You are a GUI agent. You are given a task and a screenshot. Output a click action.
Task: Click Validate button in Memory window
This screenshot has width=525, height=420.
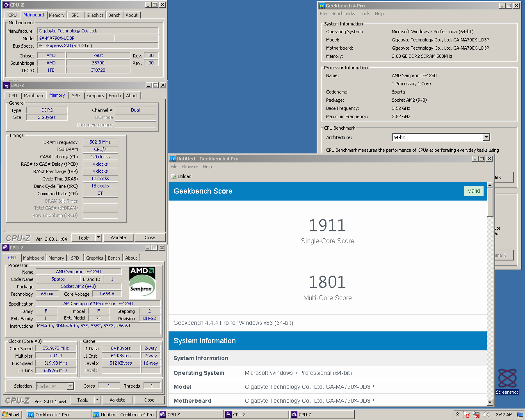(x=118, y=237)
